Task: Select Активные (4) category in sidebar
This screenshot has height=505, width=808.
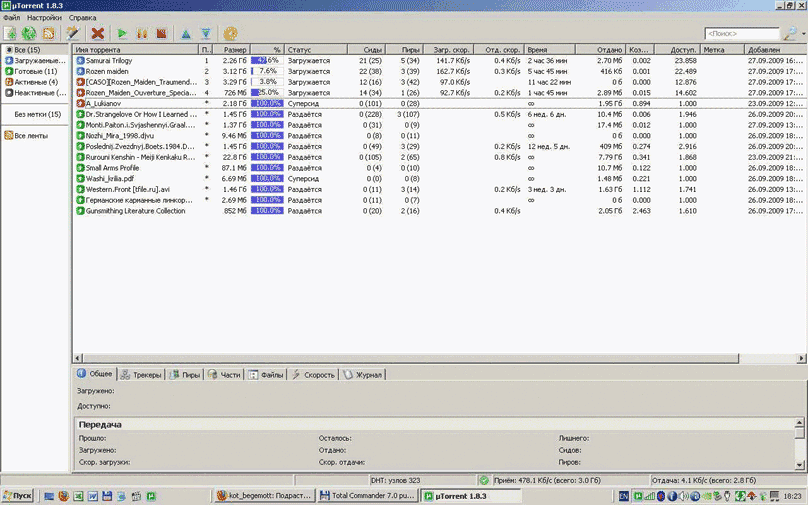Action: coord(35,82)
